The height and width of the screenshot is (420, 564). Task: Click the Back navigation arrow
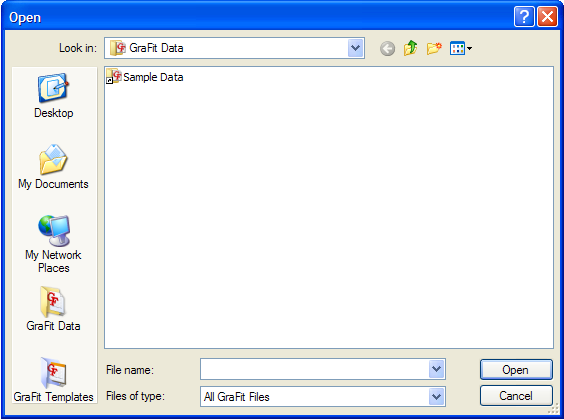coord(387,48)
